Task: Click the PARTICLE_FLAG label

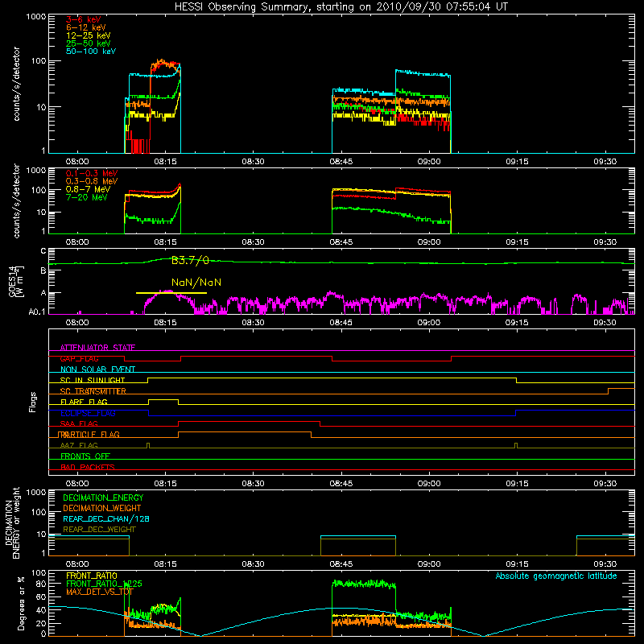Action: click(x=89, y=434)
